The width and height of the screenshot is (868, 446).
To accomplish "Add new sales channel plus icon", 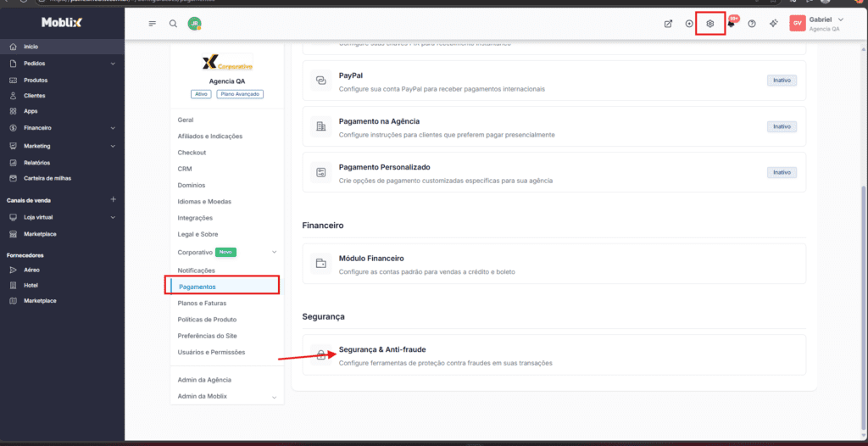I will click(113, 199).
